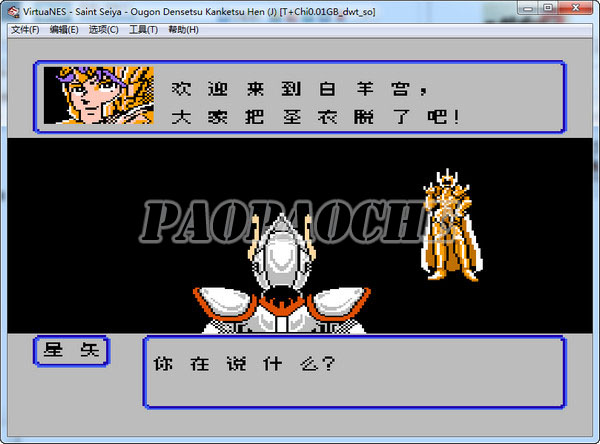
Task: Open the 文件(F) menu
Action: pyautogui.click(x=25, y=30)
